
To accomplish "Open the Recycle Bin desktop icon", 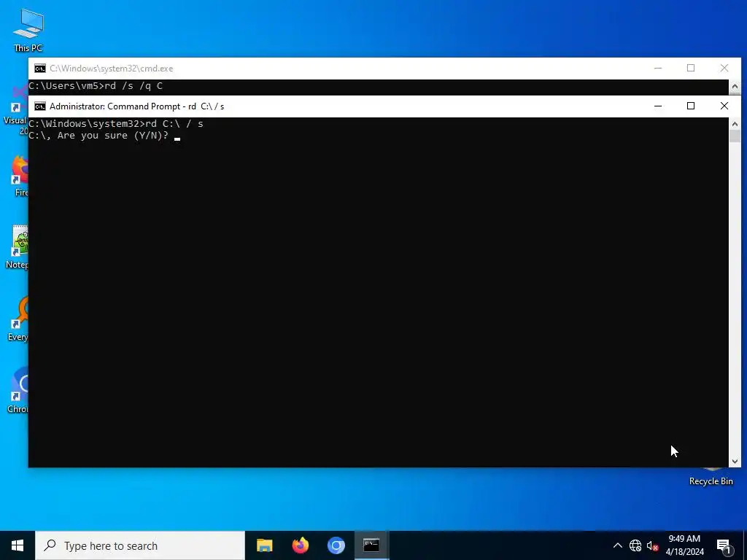I will pos(711,477).
